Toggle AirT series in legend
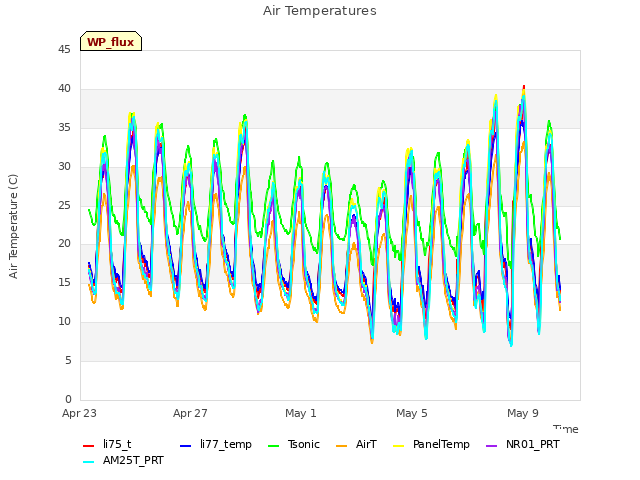Viewport: 640px width, 480px height. click(366, 444)
